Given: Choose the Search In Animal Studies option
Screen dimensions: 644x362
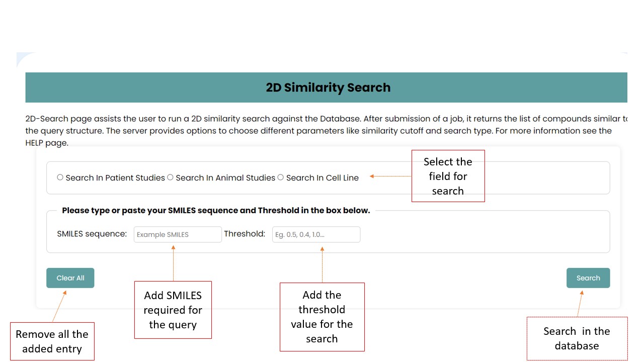Looking at the screenshot, I should coord(171,177).
